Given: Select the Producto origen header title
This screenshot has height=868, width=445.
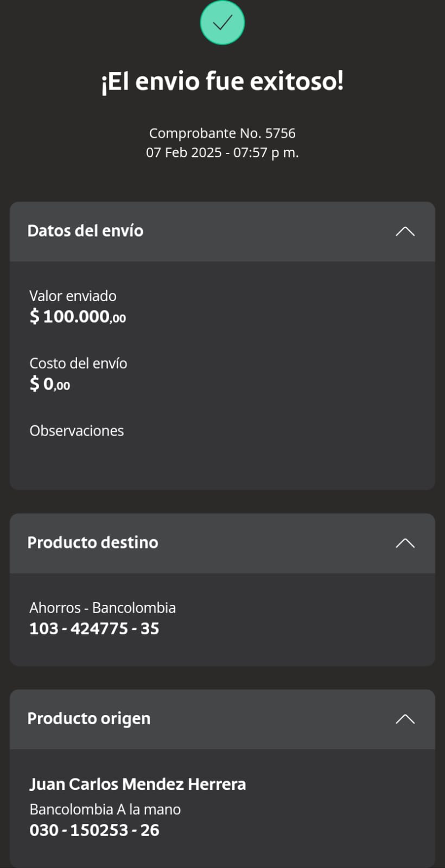Looking at the screenshot, I should (89, 719).
